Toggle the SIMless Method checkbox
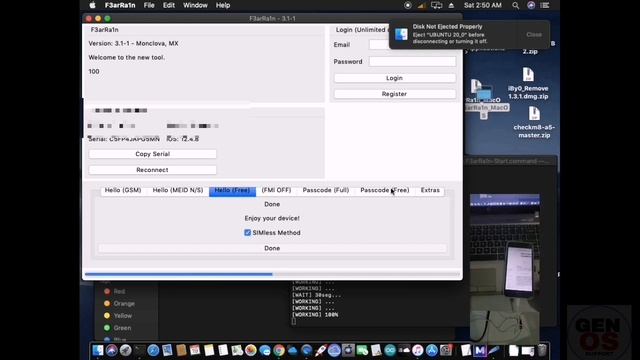The width and height of the screenshot is (640, 360). tap(247, 233)
